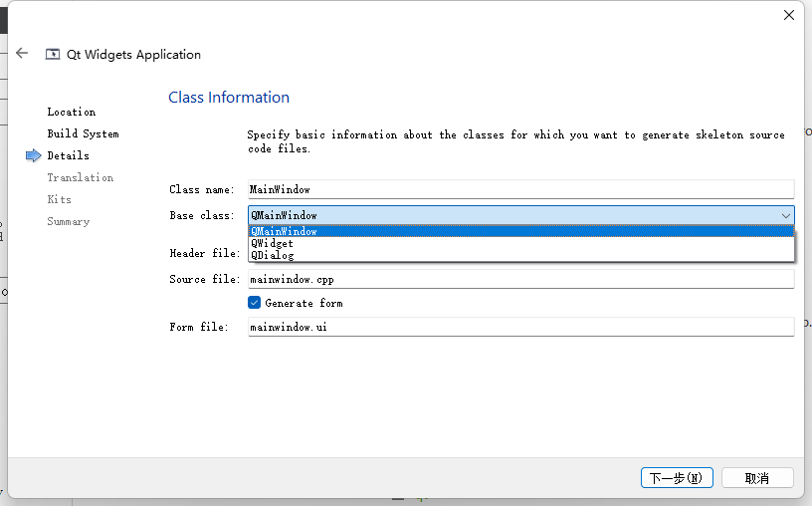The height and width of the screenshot is (506, 812).
Task: Choose QWidget as the base class
Action: point(521,243)
